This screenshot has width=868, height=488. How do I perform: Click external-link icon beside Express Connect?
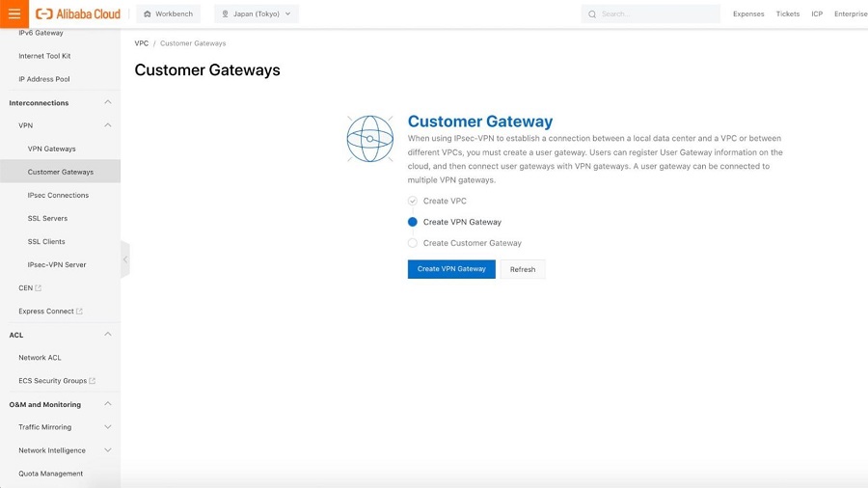click(x=79, y=312)
